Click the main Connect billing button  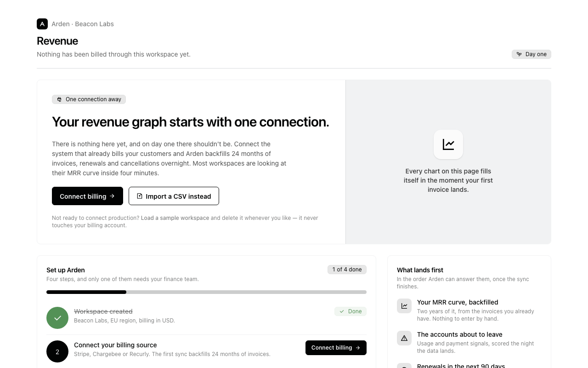(x=87, y=196)
